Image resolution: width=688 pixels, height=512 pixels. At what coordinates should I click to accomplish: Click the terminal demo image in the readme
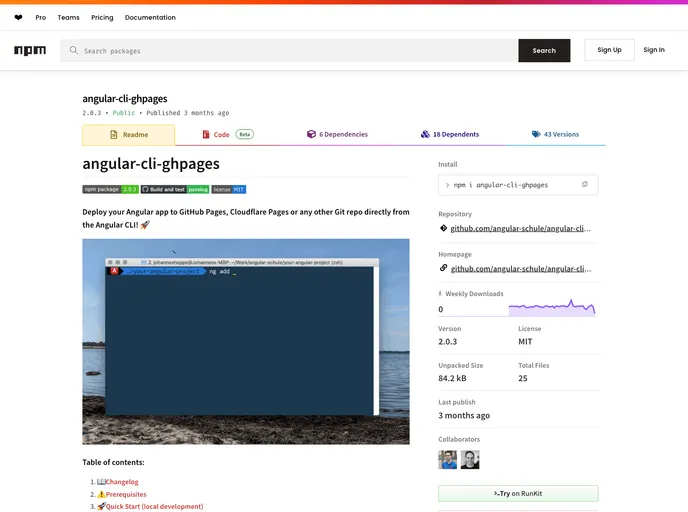click(246, 341)
